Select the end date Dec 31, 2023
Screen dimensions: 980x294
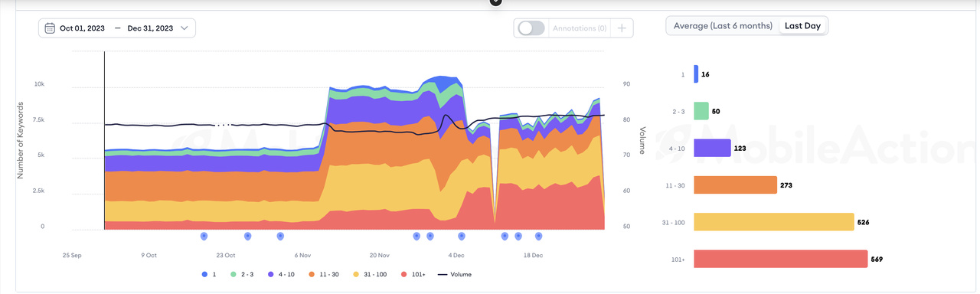click(x=150, y=28)
